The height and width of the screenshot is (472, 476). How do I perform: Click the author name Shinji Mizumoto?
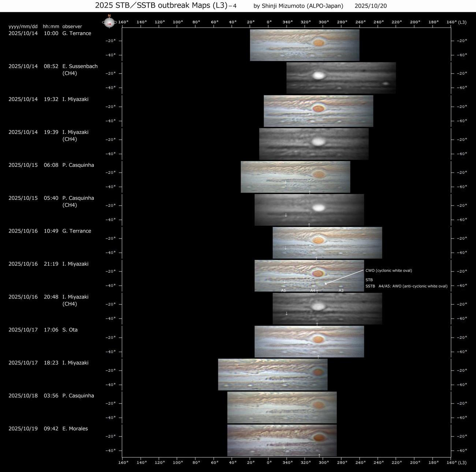coord(298,6)
